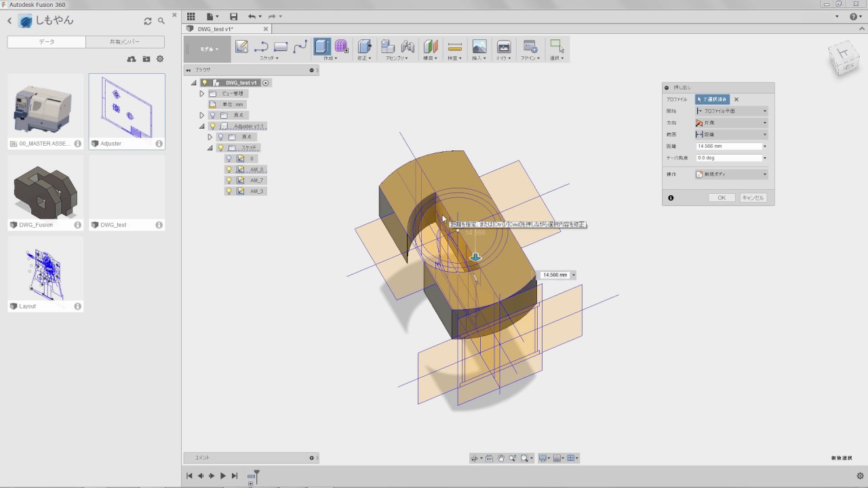Image resolution: width=868 pixels, height=488 pixels.
Task: Collapse the Adjuster v1:1 tree node
Action: pyautogui.click(x=201, y=126)
